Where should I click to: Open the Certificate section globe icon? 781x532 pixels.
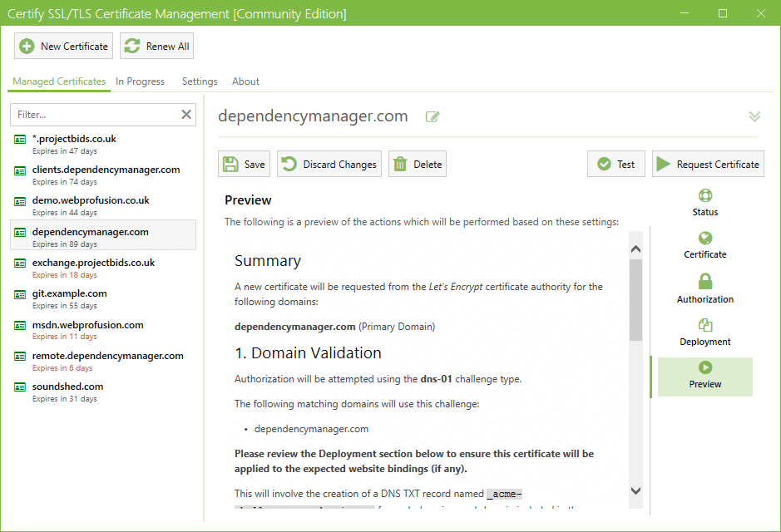(x=705, y=239)
